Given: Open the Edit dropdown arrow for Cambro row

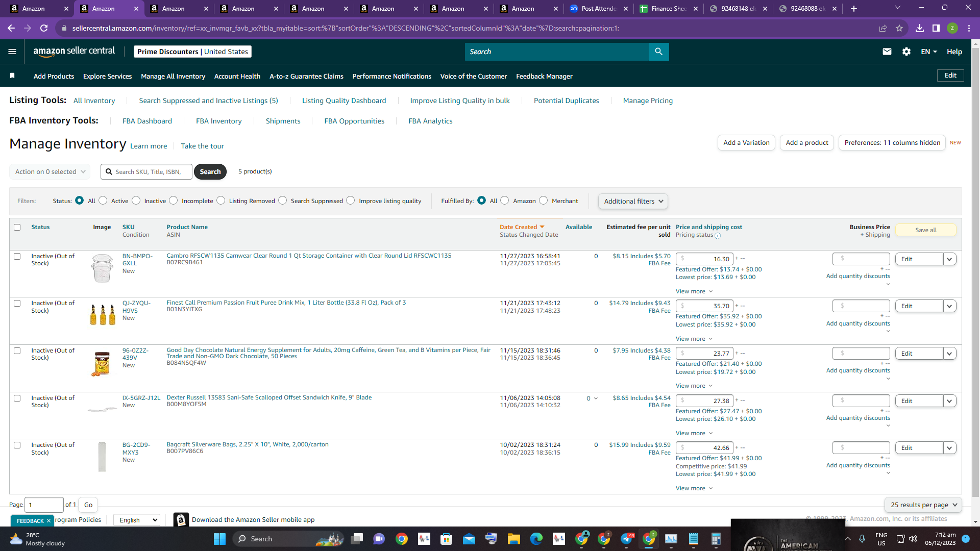Looking at the screenshot, I should [x=949, y=259].
